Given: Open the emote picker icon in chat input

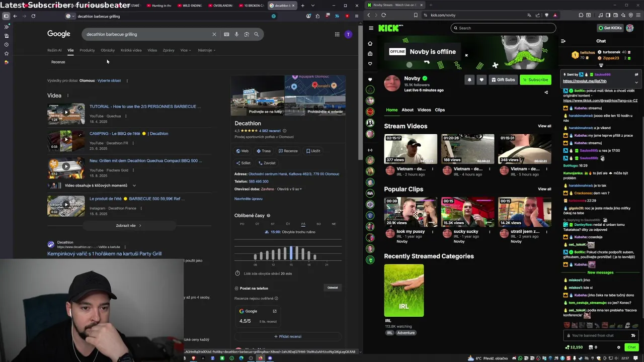Looking at the screenshot, I should pos(633,335).
